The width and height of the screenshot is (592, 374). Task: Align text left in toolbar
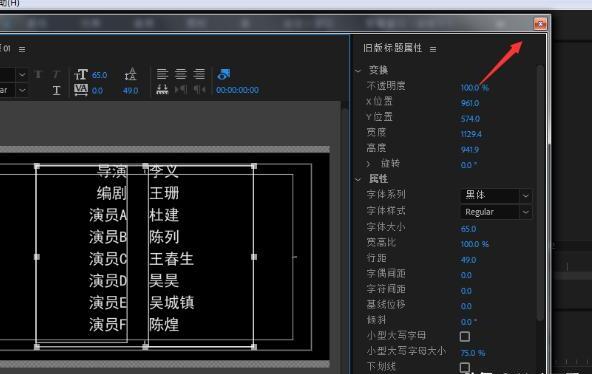point(162,74)
